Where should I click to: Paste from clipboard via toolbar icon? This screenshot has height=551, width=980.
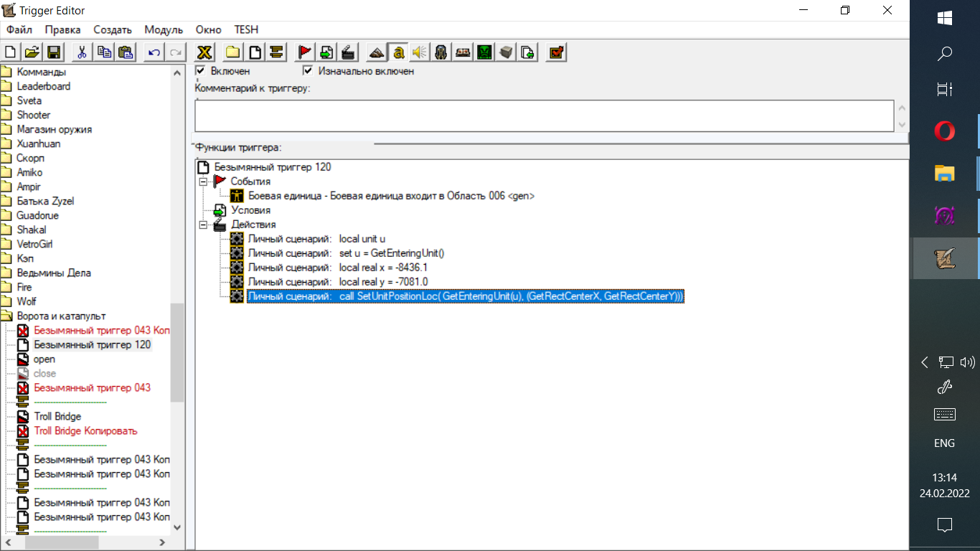126,52
